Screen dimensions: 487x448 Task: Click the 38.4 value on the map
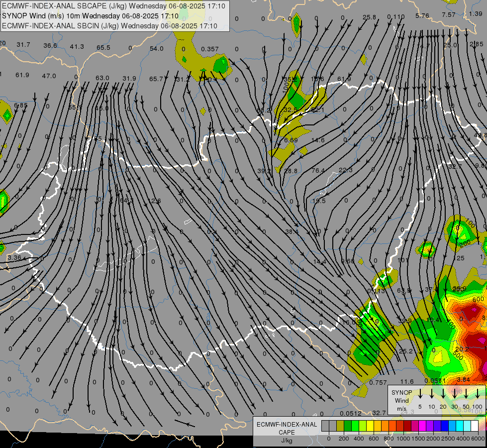pos(292,231)
